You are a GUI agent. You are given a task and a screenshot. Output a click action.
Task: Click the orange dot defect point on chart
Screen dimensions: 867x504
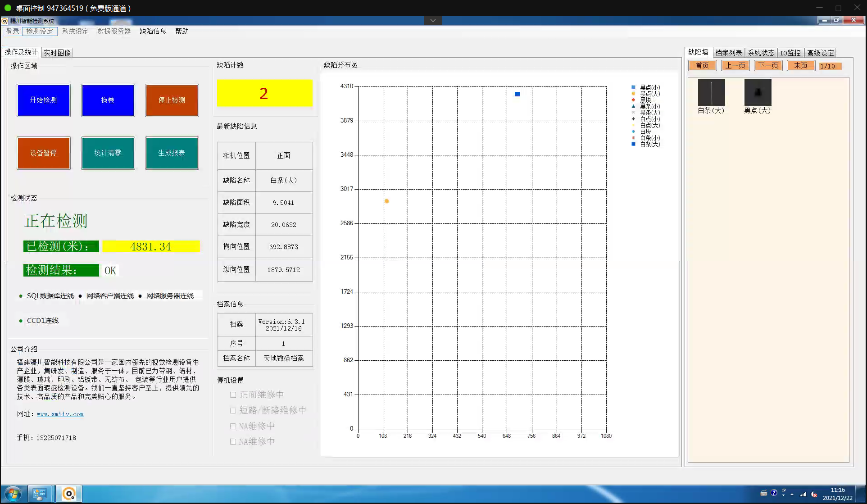386,201
